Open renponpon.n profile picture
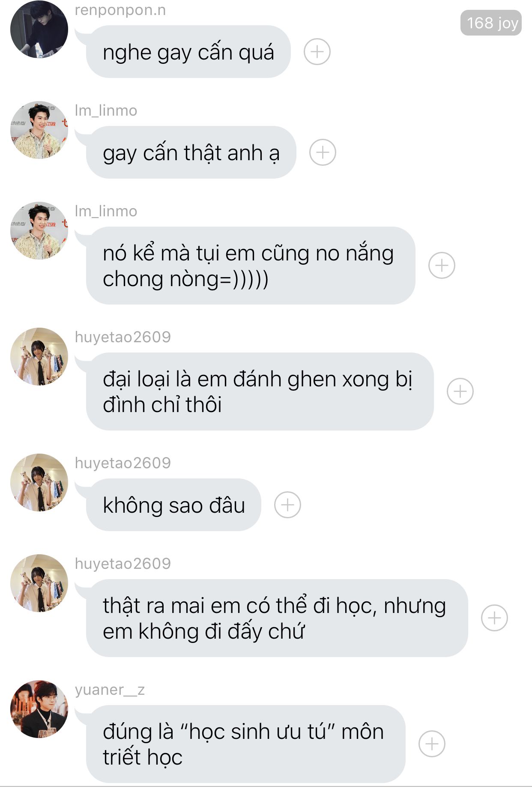The image size is (532, 789). [x=39, y=29]
